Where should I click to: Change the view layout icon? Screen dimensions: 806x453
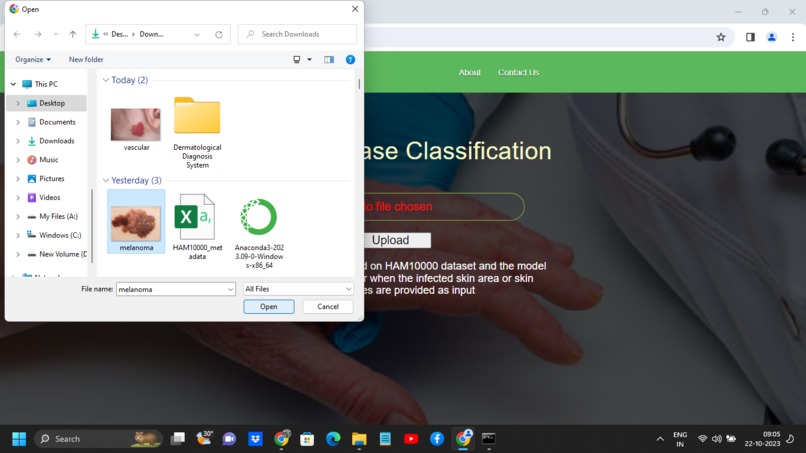click(297, 60)
